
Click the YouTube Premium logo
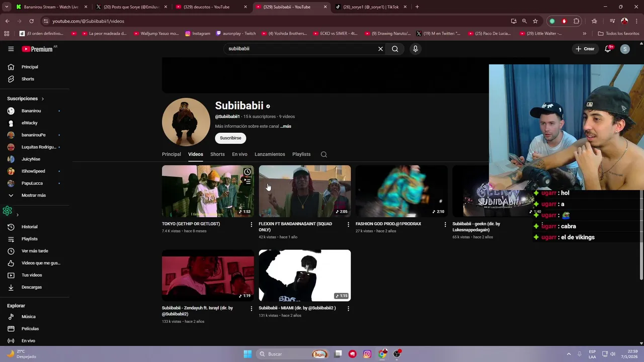pyautogui.click(x=37, y=49)
